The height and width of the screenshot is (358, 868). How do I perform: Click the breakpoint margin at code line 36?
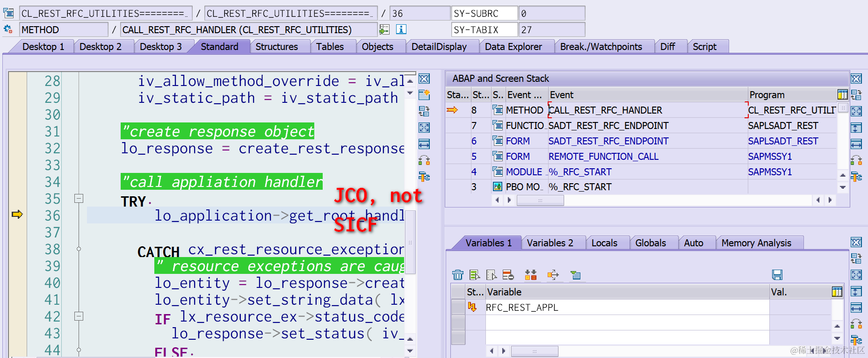pyautogui.click(x=17, y=215)
